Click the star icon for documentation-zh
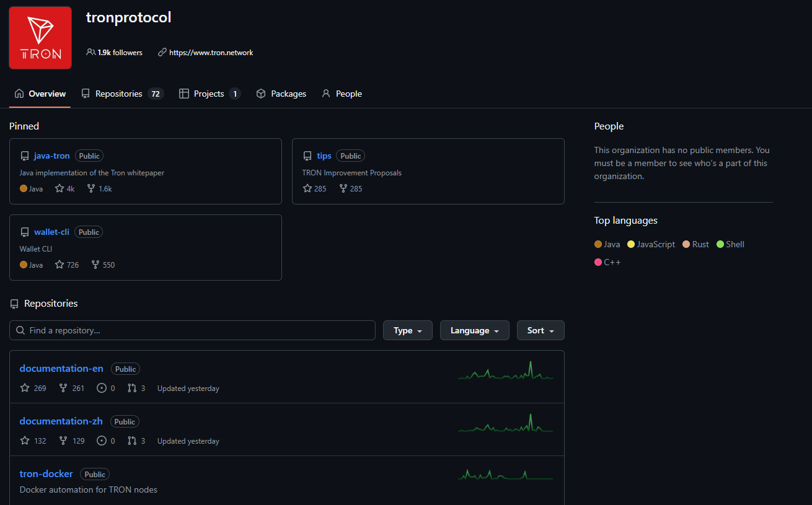Screen dimensions: 812x505 tap(25, 441)
